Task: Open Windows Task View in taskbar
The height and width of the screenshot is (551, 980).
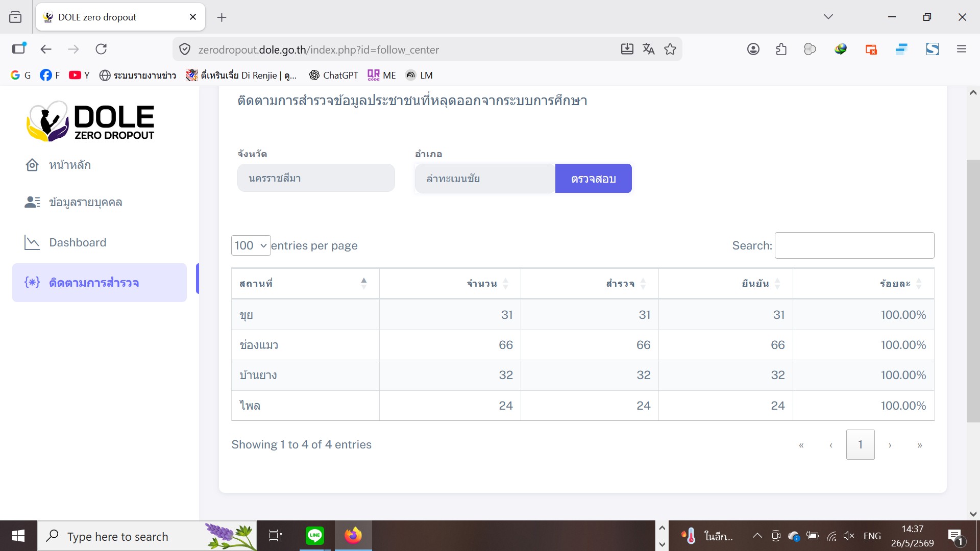Action: pos(276,536)
